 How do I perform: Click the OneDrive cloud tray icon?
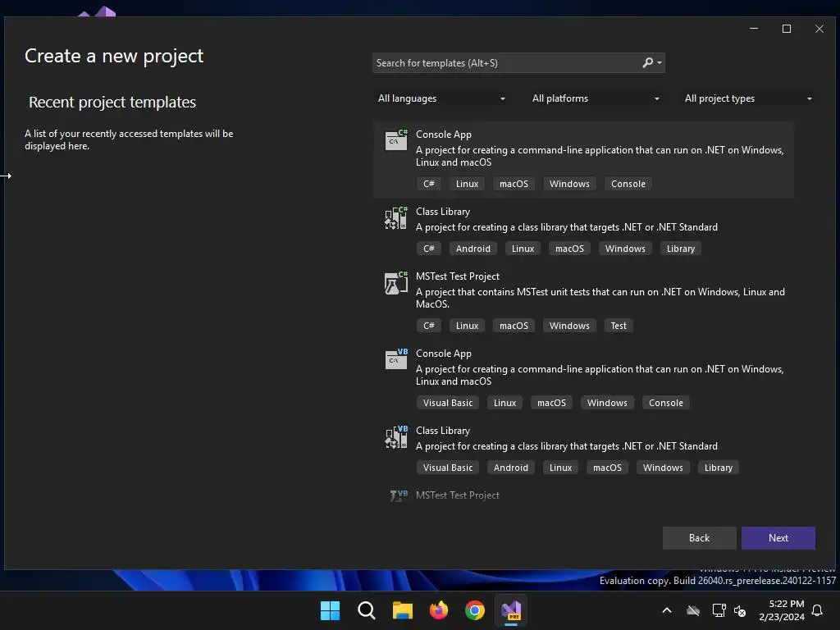tap(693, 610)
